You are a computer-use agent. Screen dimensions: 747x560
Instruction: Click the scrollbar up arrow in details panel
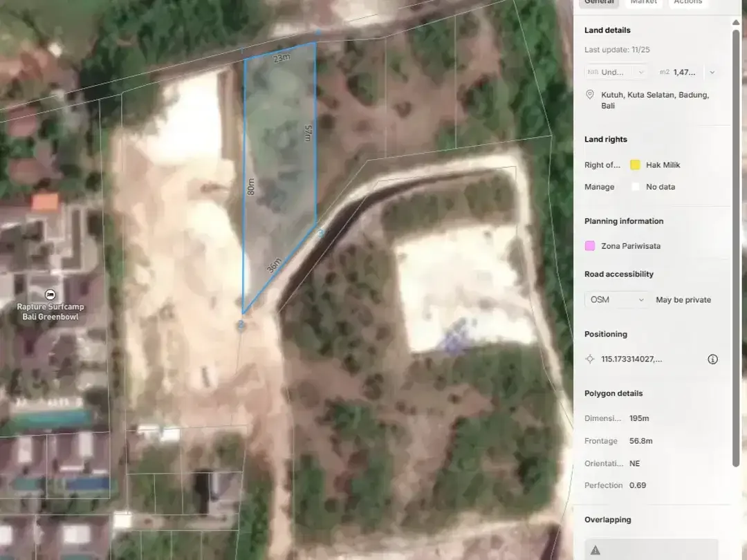pyautogui.click(x=736, y=22)
